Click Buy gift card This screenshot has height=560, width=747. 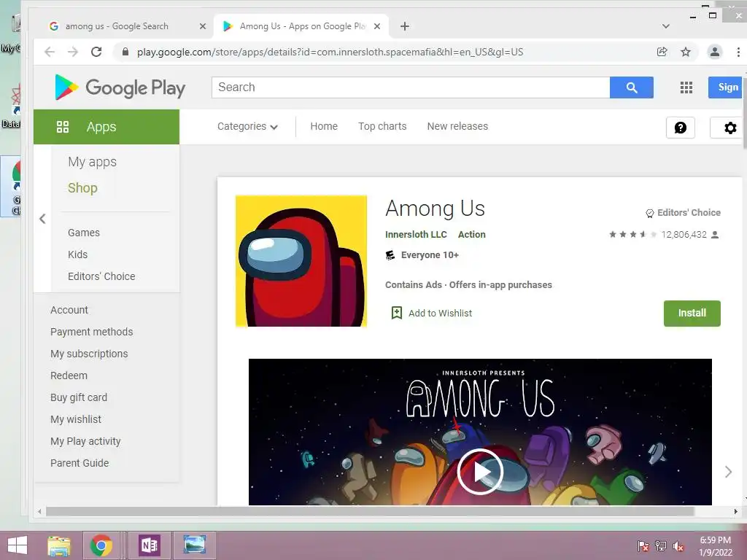(79, 397)
